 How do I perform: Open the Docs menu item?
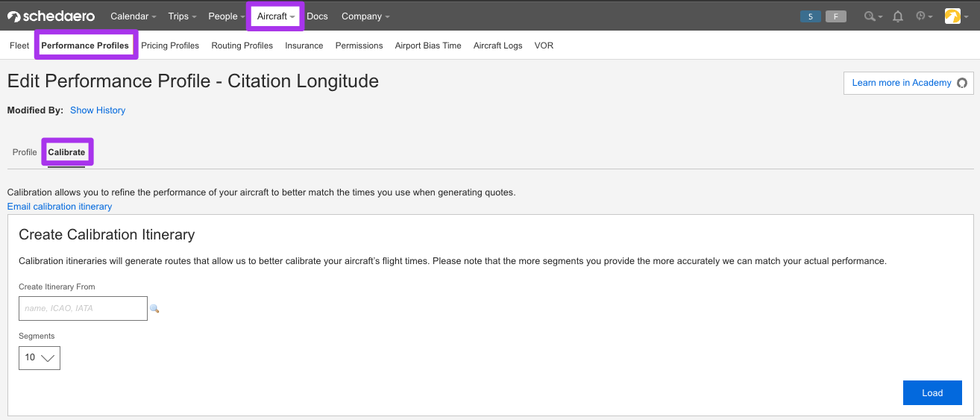point(317,16)
